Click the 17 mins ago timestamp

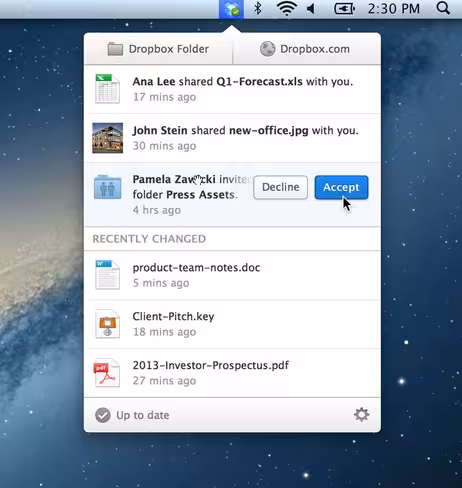point(164,97)
